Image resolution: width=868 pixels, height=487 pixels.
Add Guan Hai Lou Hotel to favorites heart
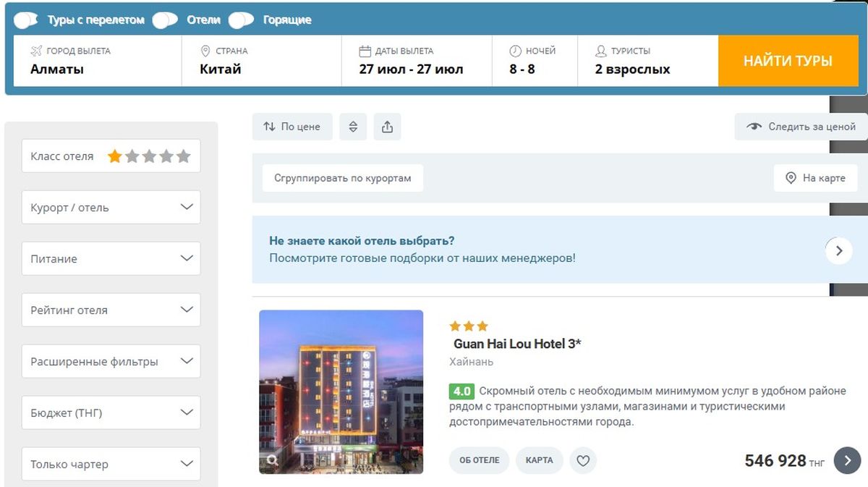(x=583, y=460)
